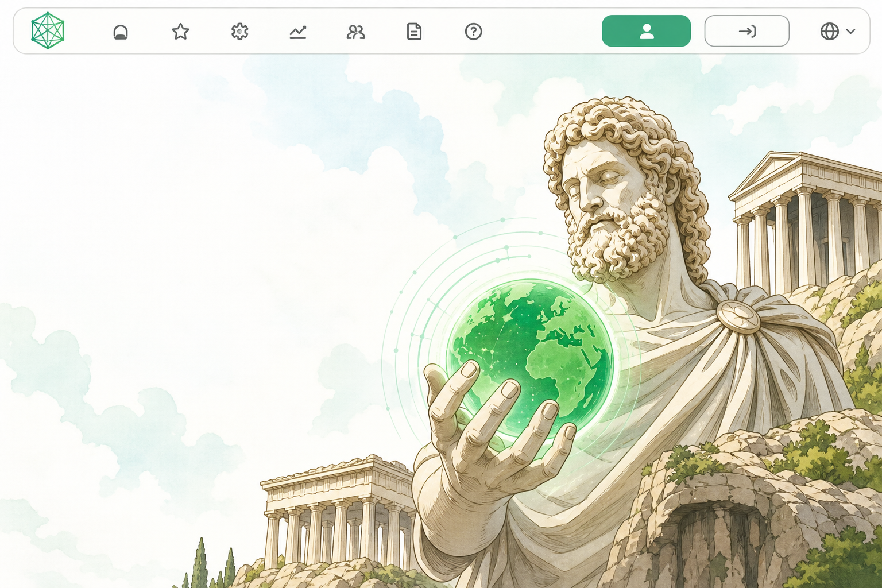Click the outlined sign-in arrow button

click(x=746, y=31)
